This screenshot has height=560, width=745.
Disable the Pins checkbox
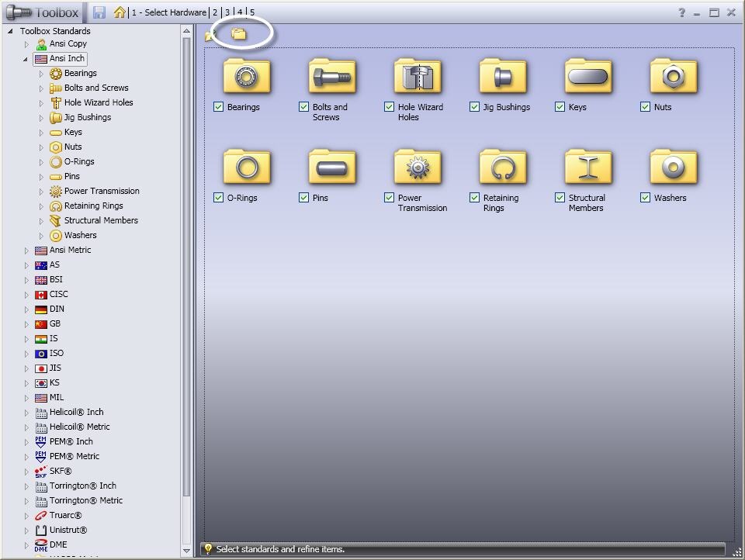303,198
